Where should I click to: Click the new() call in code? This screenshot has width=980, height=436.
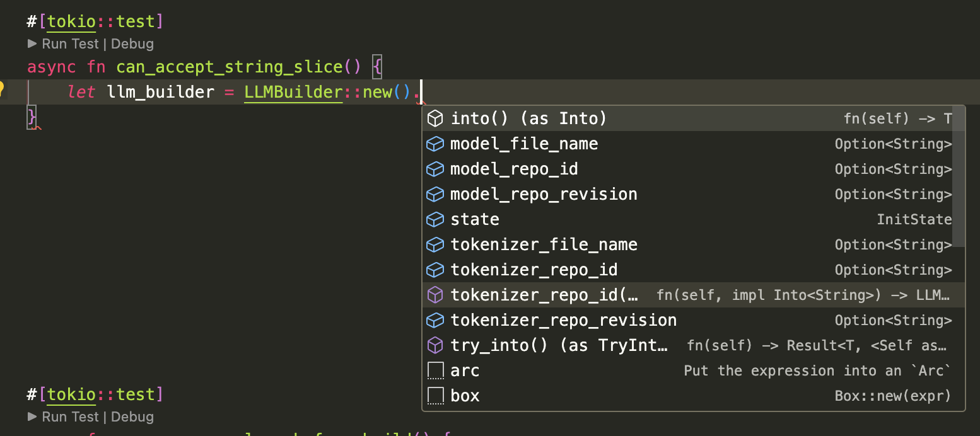coord(387,92)
